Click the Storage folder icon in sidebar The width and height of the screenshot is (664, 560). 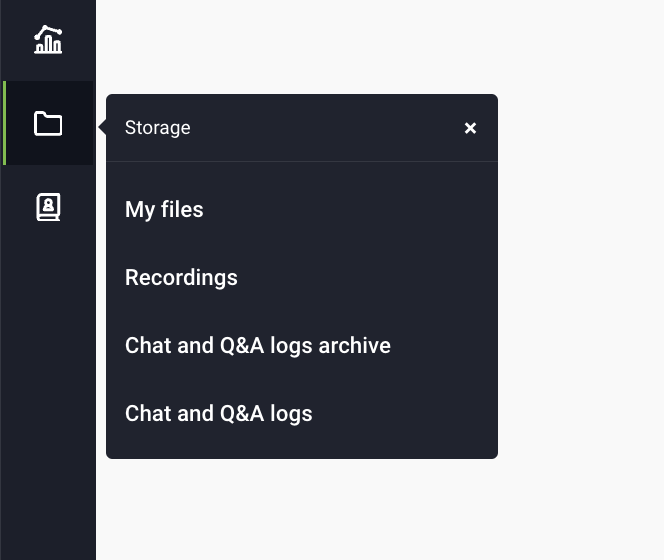pos(48,123)
